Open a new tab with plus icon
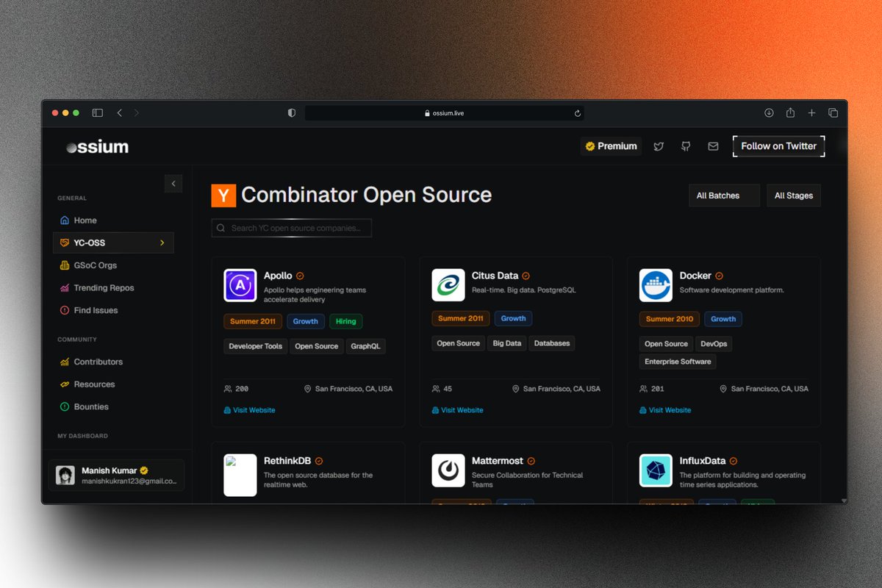The image size is (882, 588). [x=811, y=112]
